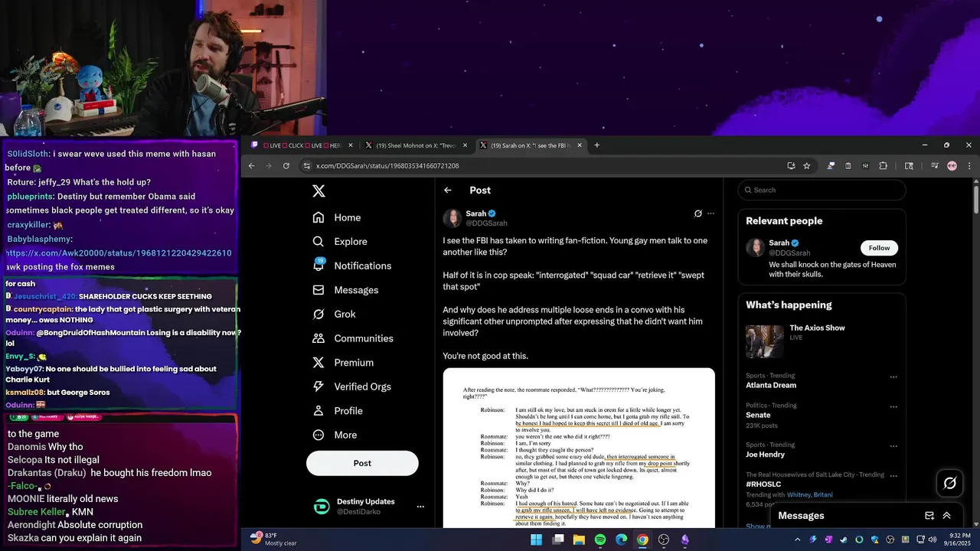Screen dimensions: 980x551
Task: Click the X search field
Action: pyautogui.click(x=822, y=190)
